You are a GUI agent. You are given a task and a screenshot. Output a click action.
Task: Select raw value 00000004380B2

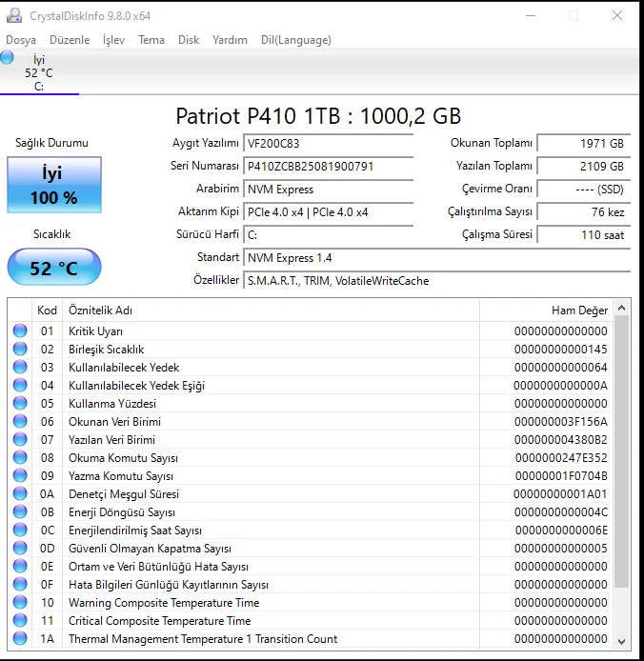point(560,440)
